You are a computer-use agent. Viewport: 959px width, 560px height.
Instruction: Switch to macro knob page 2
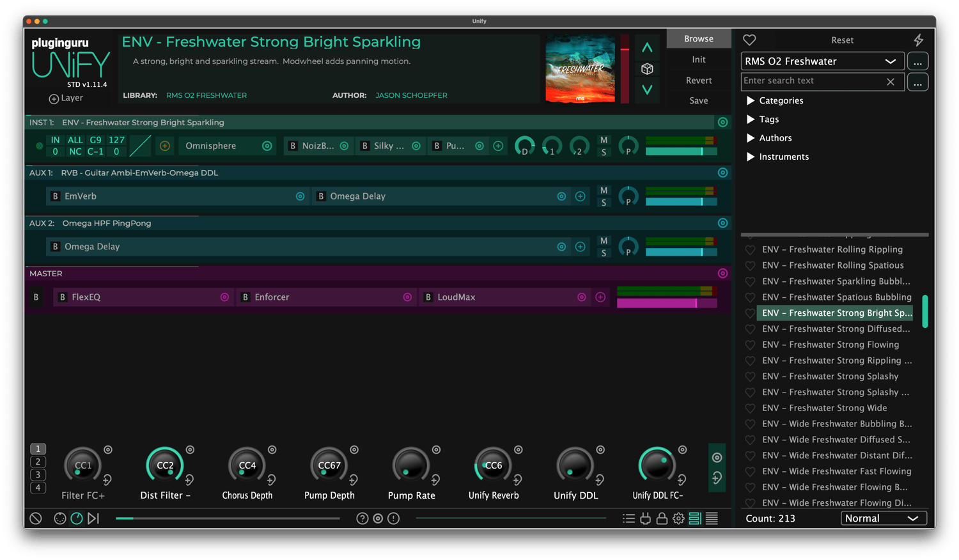(x=38, y=462)
